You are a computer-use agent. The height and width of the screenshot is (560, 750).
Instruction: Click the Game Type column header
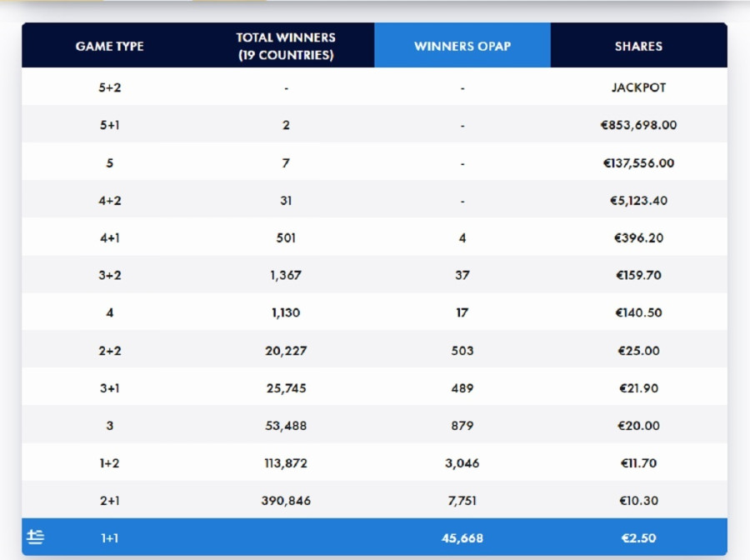pos(110,46)
